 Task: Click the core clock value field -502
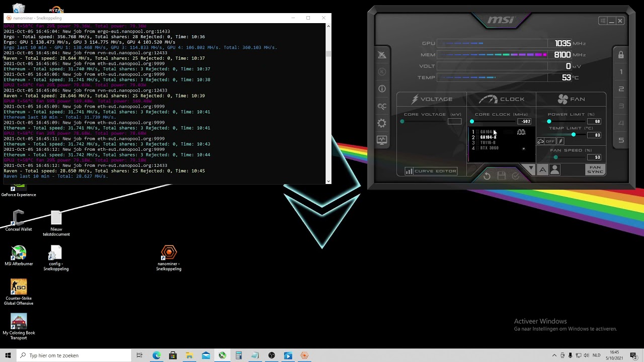[525, 122]
